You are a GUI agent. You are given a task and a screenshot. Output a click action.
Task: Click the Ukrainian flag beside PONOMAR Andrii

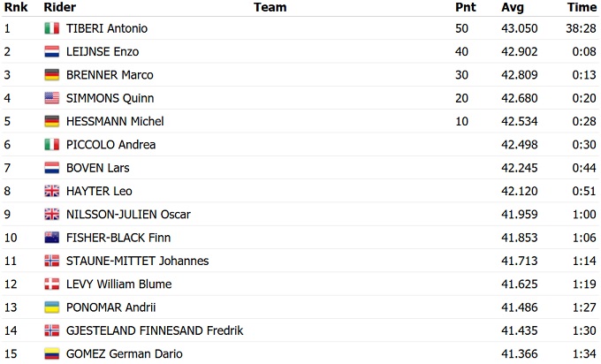tap(51, 307)
